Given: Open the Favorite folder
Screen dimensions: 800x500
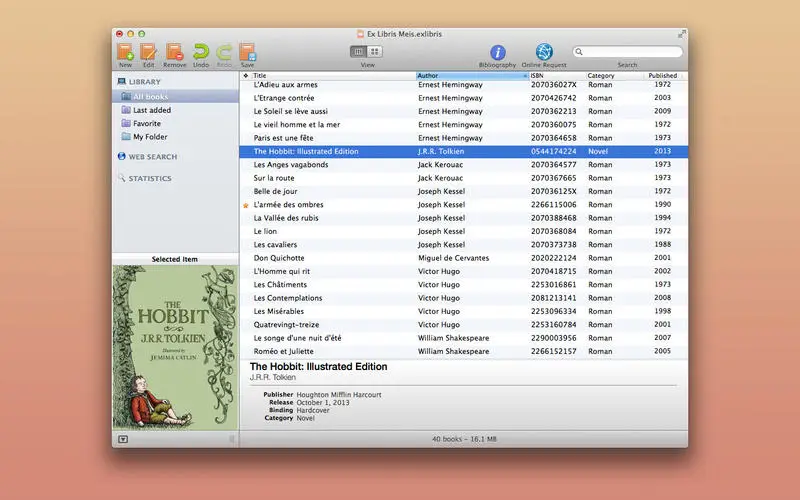Looking at the screenshot, I should (146, 123).
